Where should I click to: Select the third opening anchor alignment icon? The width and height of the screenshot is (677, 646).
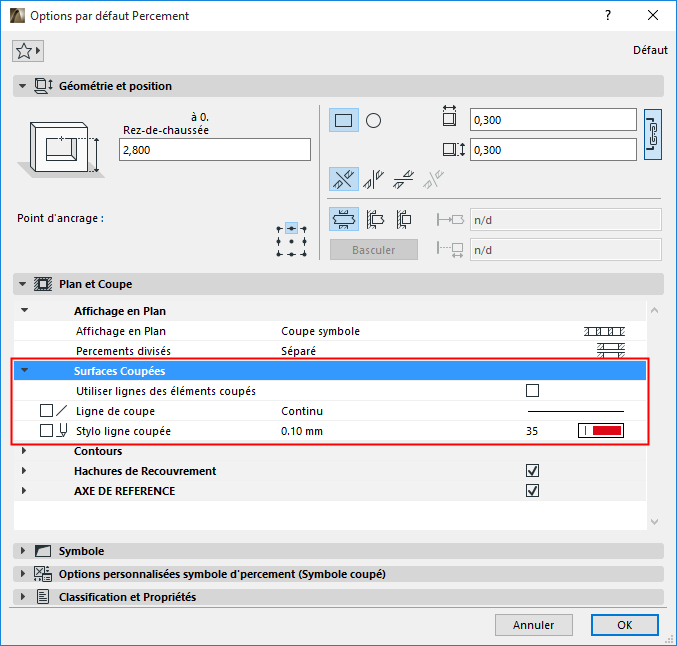tap(404, 219)
